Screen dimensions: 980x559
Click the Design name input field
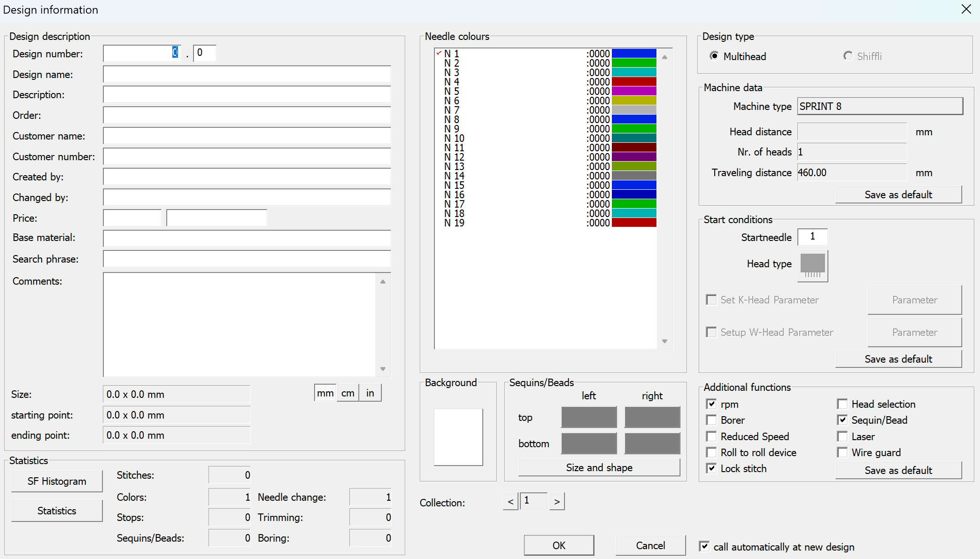coord(247,74)
